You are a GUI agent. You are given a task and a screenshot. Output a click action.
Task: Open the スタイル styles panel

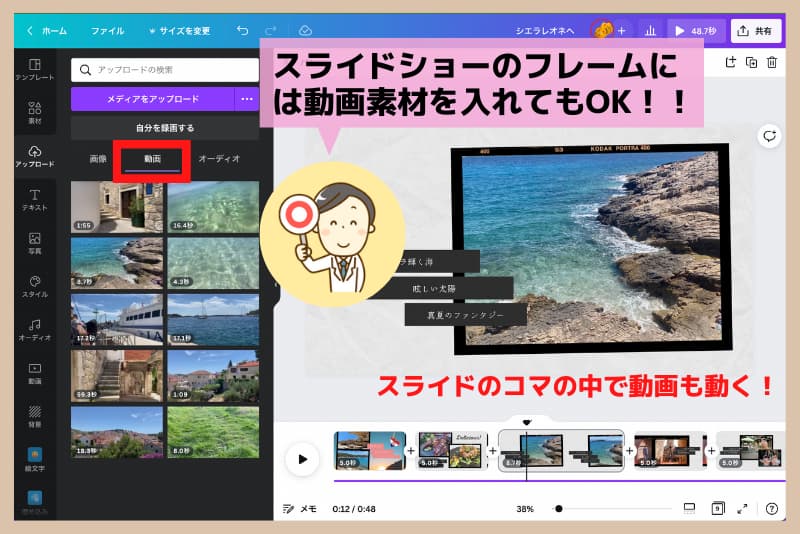[35, 286]
